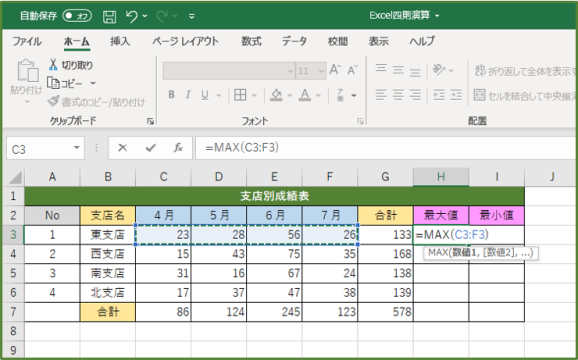Click the 支店別成績表 title cell

pyautogui.click(x=275, y=196)
